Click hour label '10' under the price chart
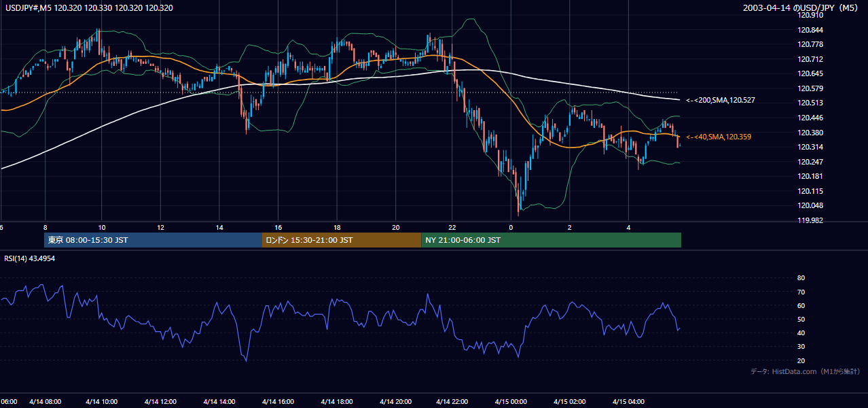This screenshot has height=408, width=868. coord(102,227)
